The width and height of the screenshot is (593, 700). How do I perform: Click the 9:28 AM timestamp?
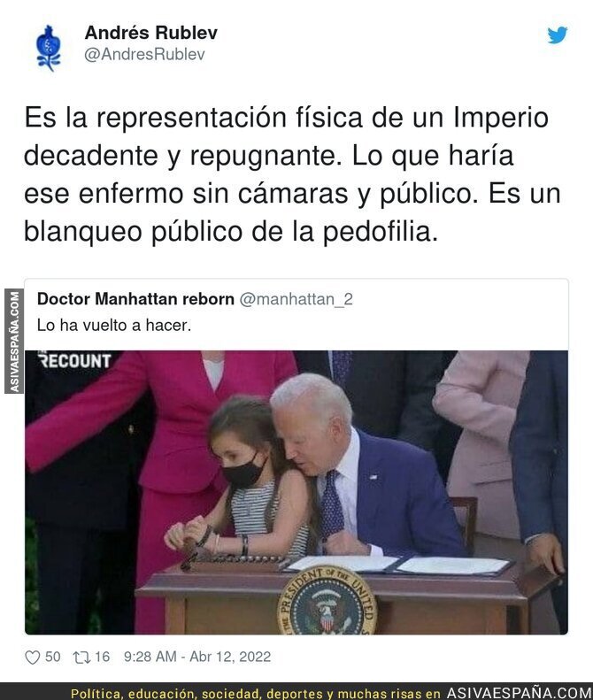pyautogui.click(x=150, y=657)
